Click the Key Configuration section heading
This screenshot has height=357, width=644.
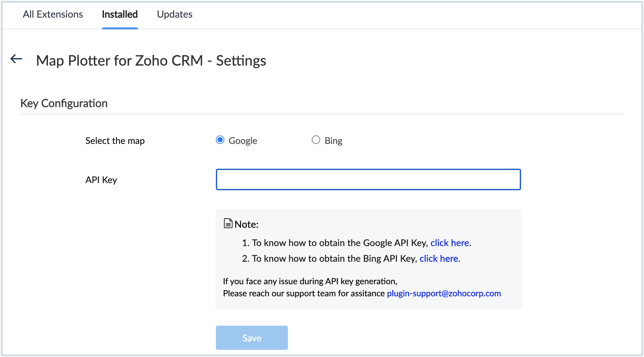(x=64, y=103)
